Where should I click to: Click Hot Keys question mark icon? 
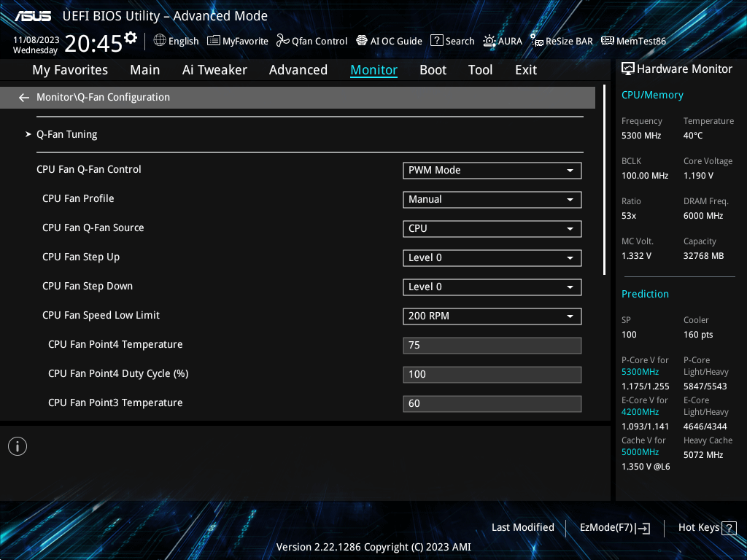729,528
